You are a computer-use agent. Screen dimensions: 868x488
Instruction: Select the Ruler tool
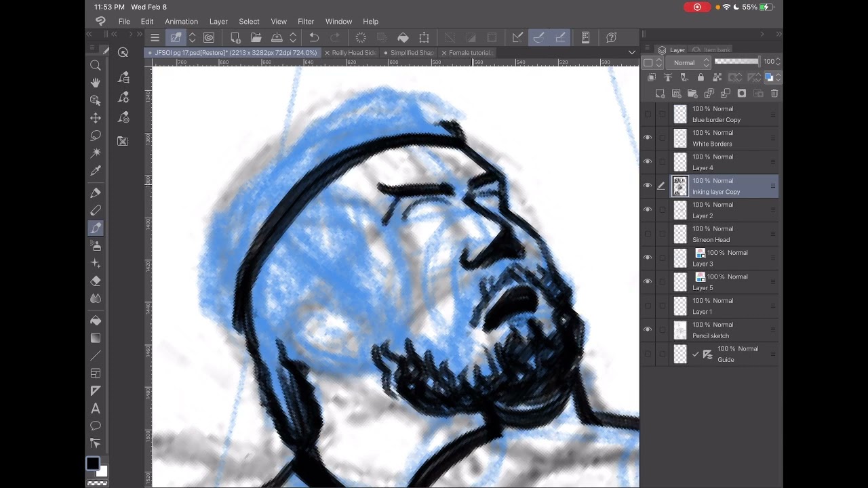(96, 391)
